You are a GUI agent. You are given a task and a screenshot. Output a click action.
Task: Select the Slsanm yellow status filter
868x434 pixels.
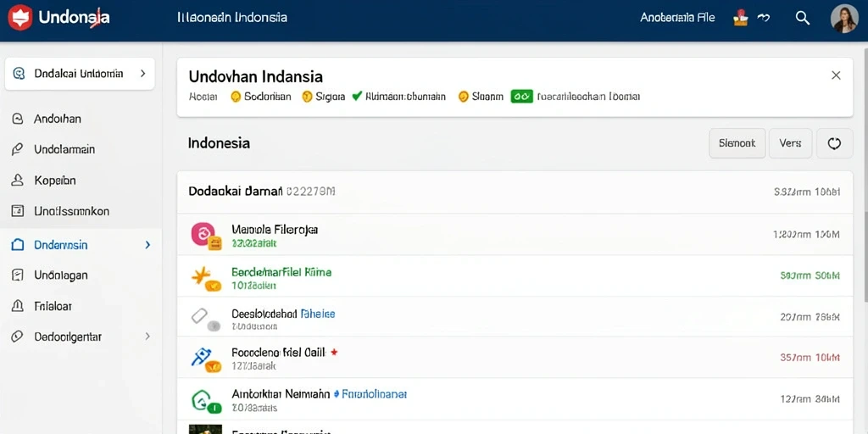pos(481,97)
